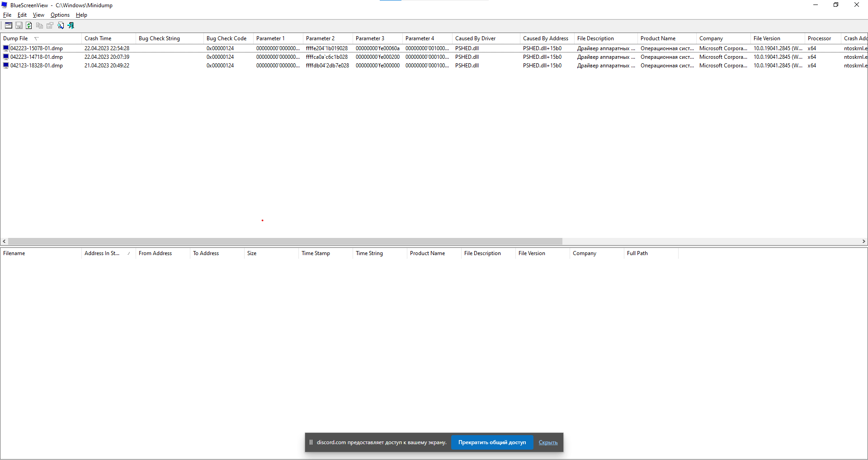The image size is (868, 460).
Task: Click the monitor icon of 042223-14718-01.dmp
Action: click(x=6, y=57)
